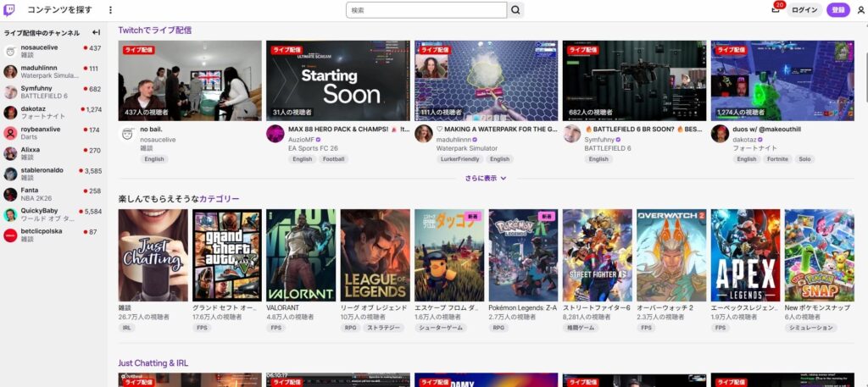Click the 検索 search input field
Image resolution: width=868 pixels, height=387 pixels.
(x=426, y=10)
